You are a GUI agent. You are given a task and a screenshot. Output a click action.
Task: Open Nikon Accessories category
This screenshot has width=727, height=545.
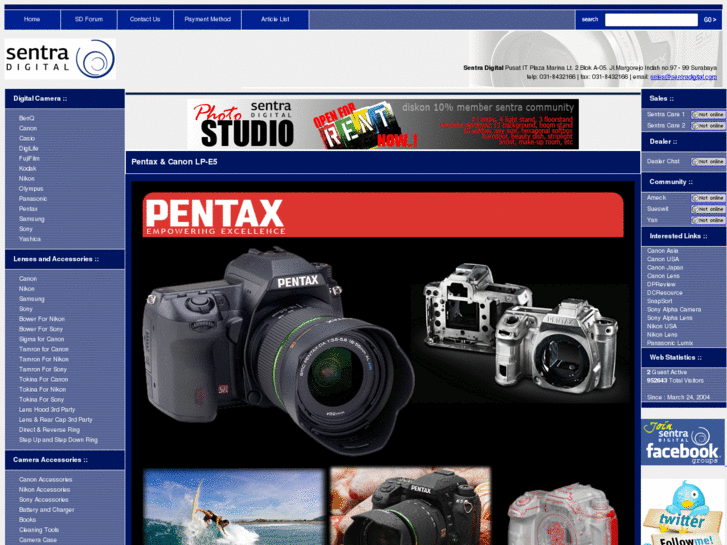coord(45,490)
